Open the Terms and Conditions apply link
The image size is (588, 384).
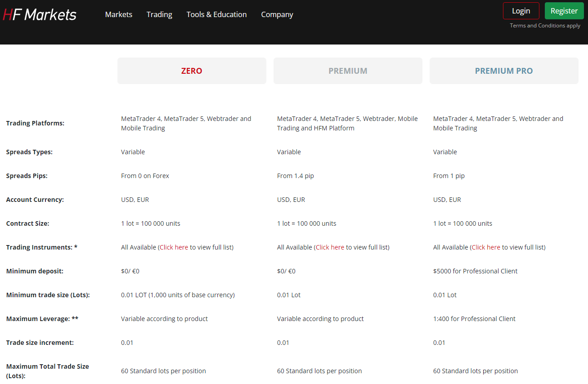tap(545, 26)
